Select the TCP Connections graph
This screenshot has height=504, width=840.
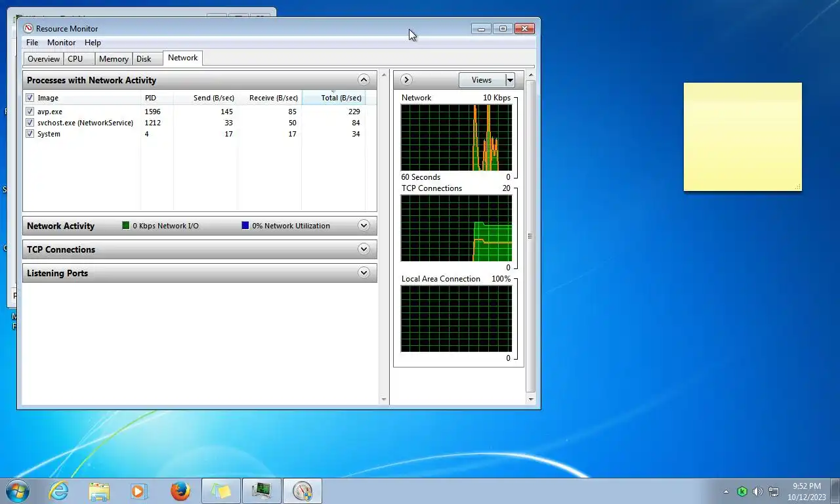click(x=456, y=228)
